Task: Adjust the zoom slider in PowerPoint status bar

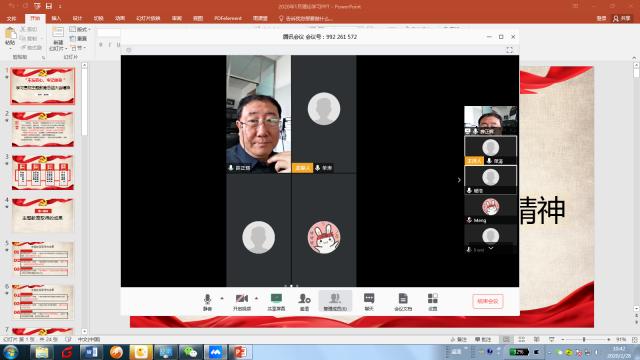Action: pos(584,340)
